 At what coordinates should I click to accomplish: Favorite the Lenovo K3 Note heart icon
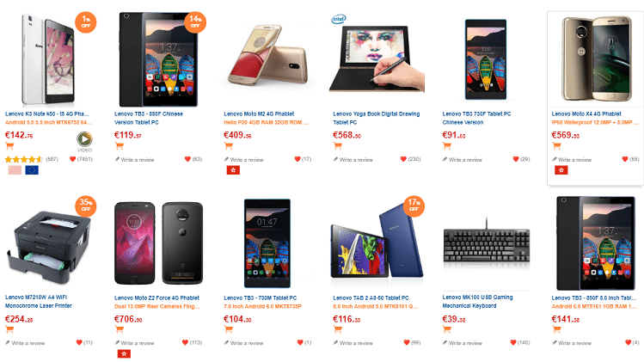(72, 159)
